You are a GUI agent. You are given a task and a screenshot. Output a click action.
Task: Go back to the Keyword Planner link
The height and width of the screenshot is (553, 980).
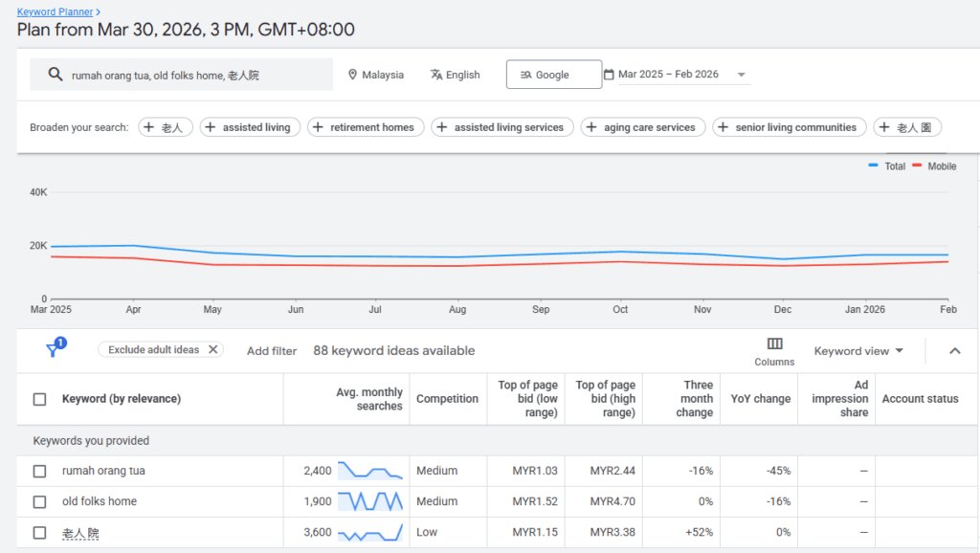55,11
